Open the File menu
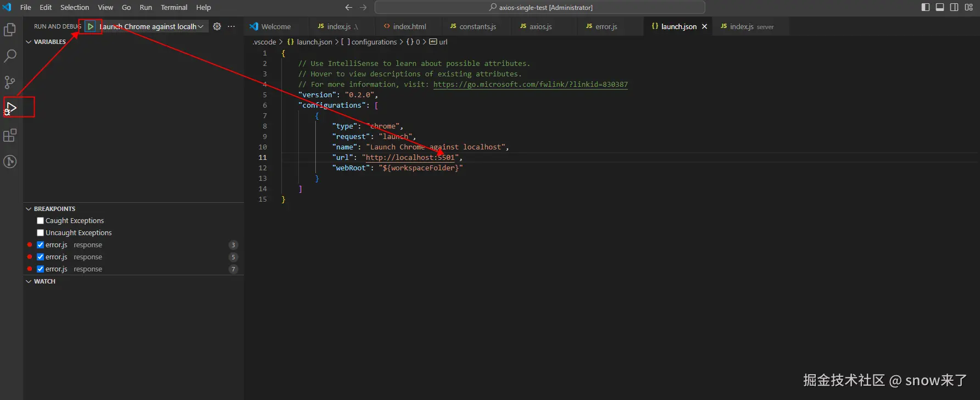This screenshot has height=400, width=980. pos(26,7)
